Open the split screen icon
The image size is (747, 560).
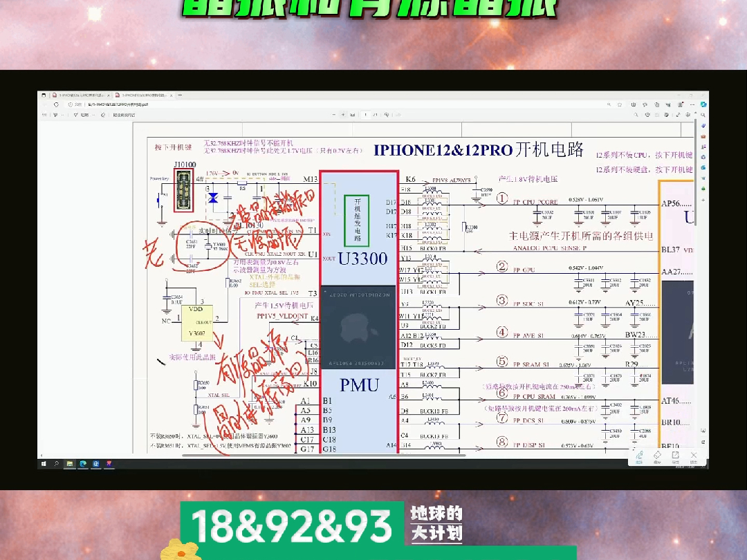[x=633, y=104]
